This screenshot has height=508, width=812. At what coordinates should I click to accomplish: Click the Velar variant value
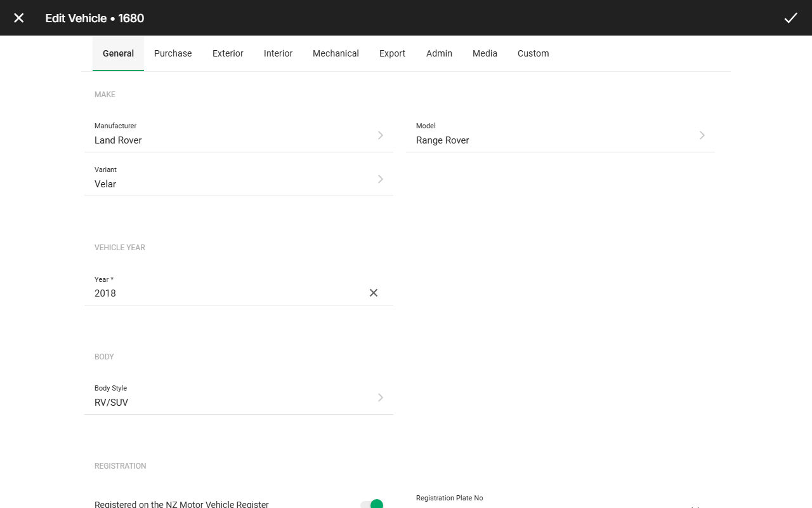tap(105, 184)
